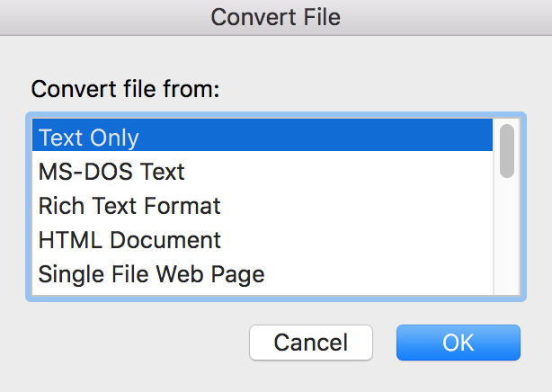Click the 'Convert file from:' label
Screen dimensions: 552x392
(x=125, y=90)
